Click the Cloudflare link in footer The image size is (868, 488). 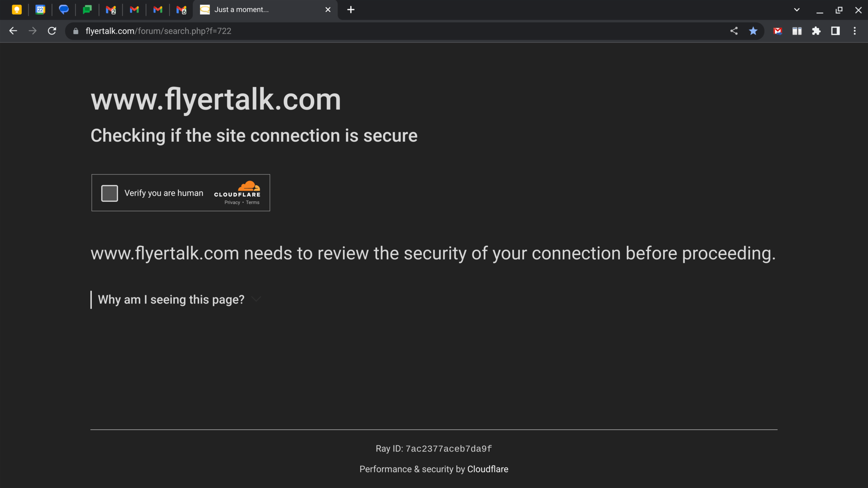click(487, 469)
